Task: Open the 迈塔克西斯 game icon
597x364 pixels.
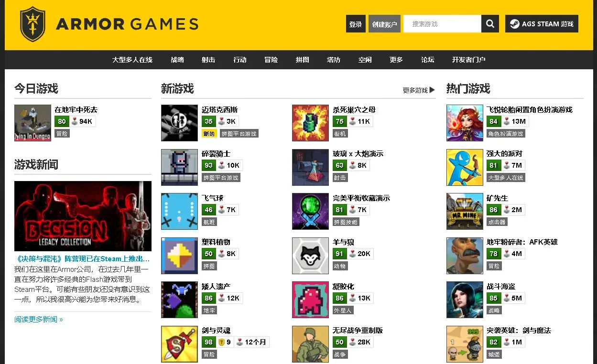Action: (x=179, y=123)
